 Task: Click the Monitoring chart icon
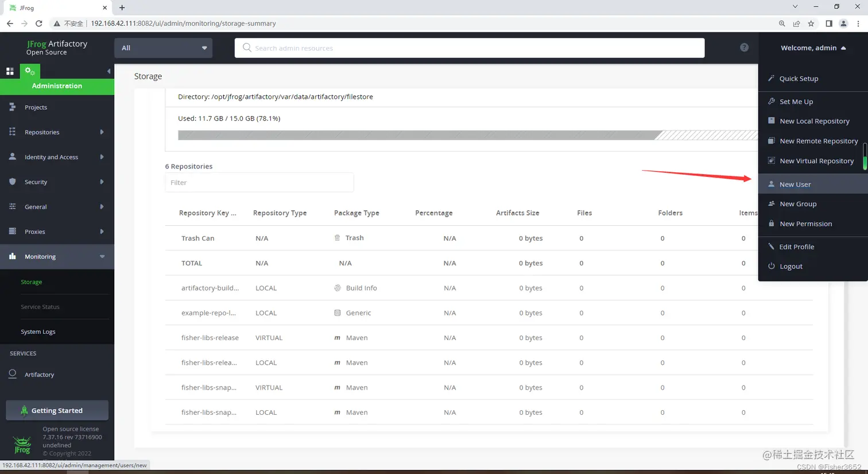click(12, 256)
